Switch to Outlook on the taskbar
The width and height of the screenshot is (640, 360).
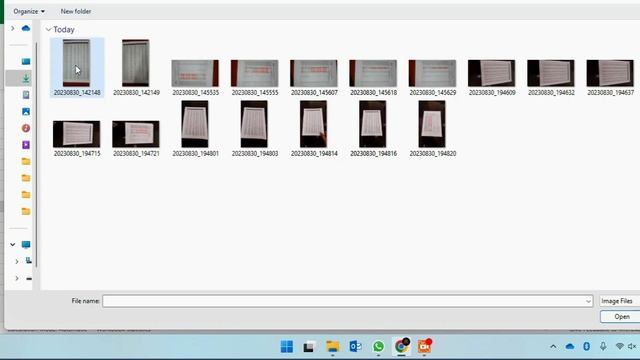356,347
